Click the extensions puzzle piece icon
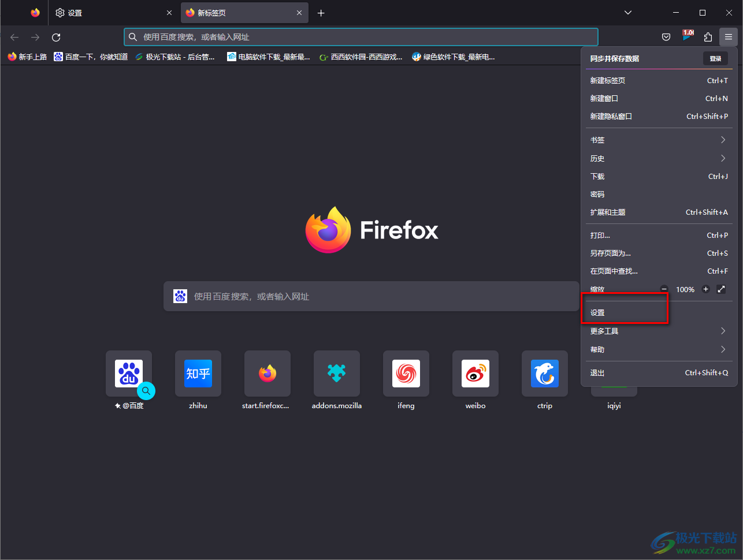 click(708, 37)
